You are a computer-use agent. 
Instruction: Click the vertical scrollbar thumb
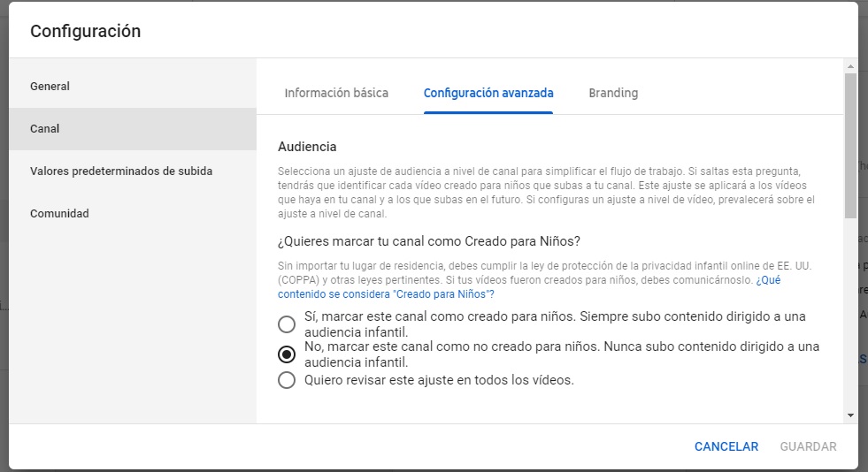point(850,146)
